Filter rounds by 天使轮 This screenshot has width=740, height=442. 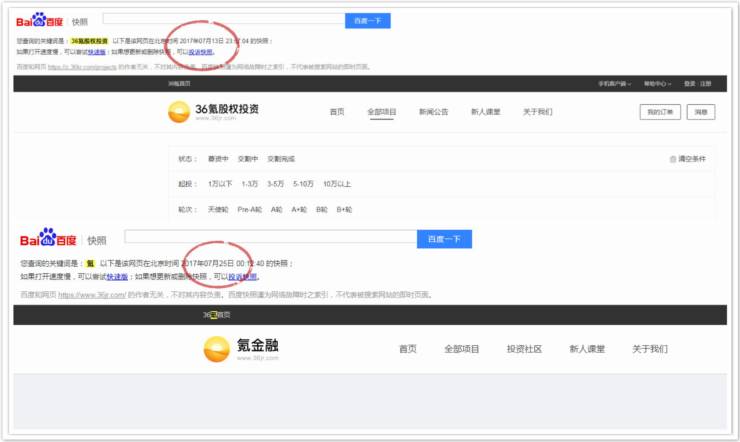pos(218,209)
